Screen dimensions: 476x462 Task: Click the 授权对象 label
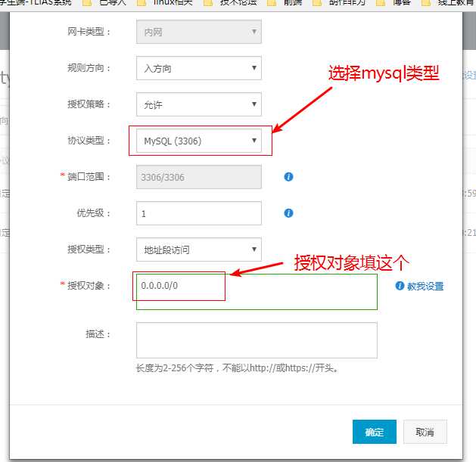coord(89,286)
